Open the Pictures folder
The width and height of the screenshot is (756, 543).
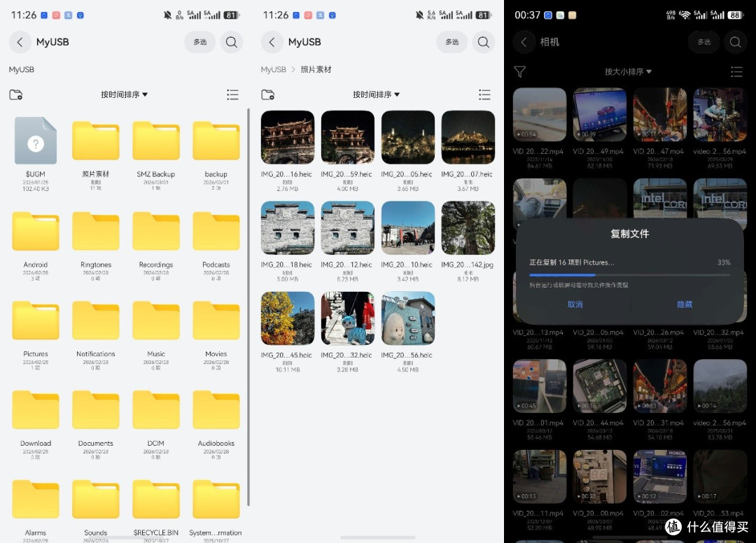36,320
